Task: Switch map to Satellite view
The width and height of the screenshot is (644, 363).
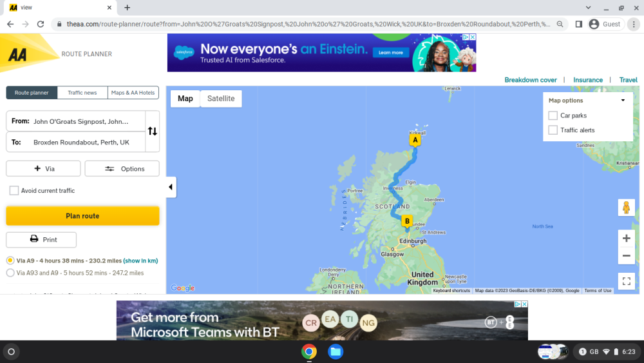Action: point(221,99)
